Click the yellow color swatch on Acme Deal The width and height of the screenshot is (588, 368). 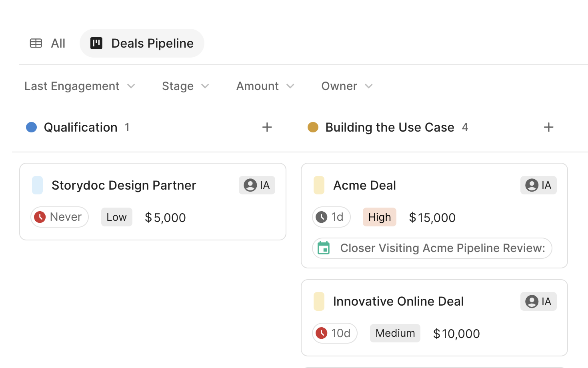[319, 185]
